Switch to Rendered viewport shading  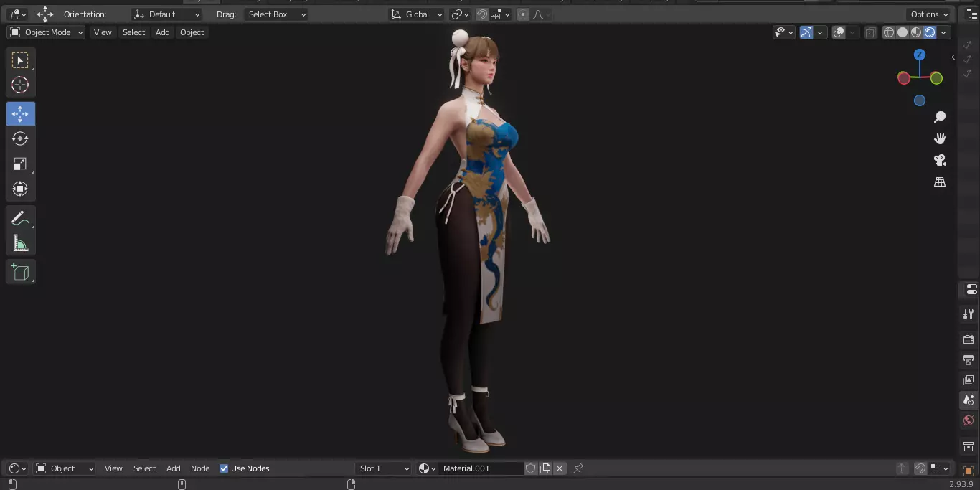930,32
